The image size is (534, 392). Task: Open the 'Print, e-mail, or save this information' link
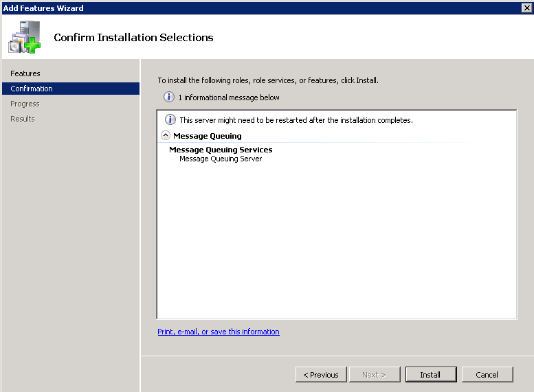(x=219, y=332)
